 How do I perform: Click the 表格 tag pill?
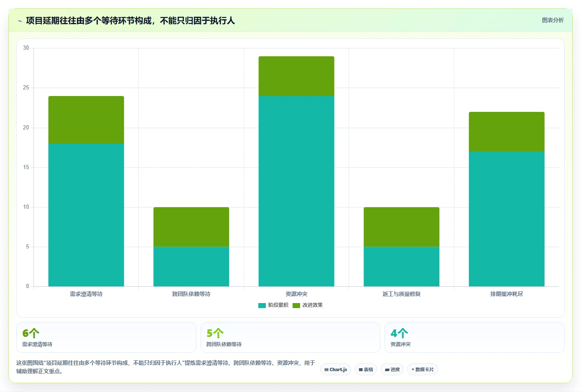[366, 369]
